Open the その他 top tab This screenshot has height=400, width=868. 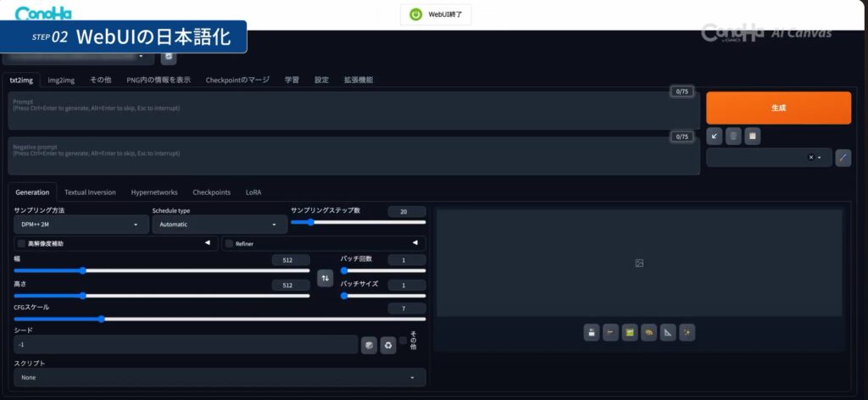(101, 80)
